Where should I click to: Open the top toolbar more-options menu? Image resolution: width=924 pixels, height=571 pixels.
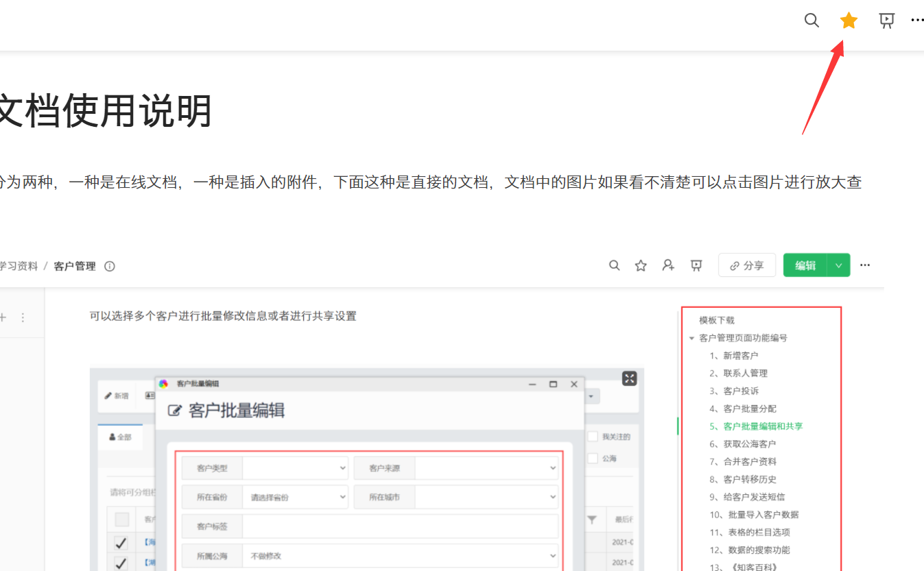[917, 21]
